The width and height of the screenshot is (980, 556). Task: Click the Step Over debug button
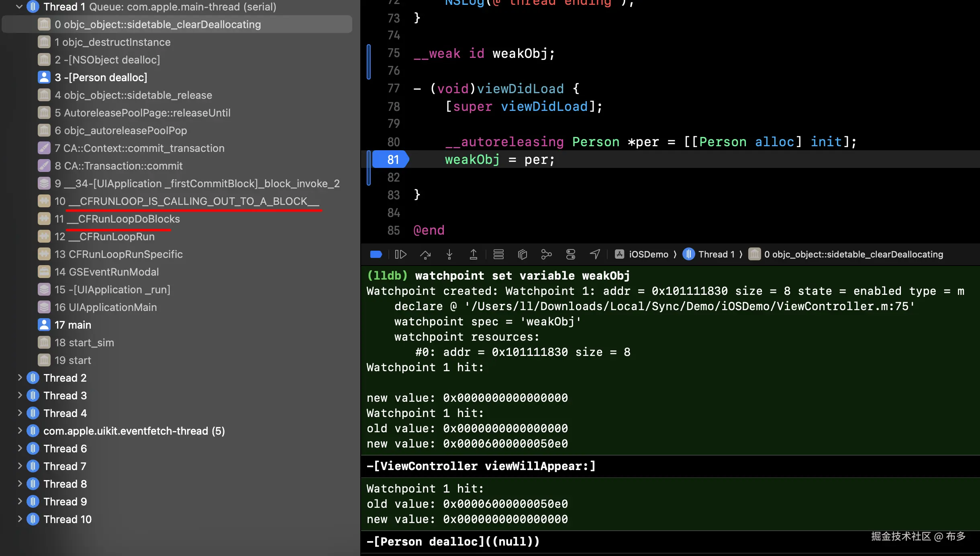pos(425,254)
